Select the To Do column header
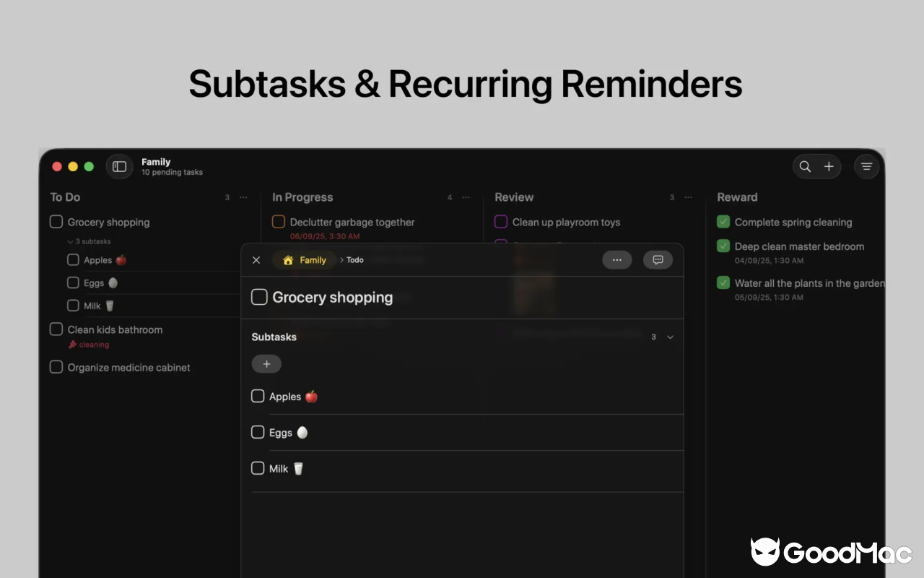This screenshot has width=924, height=578. 65,197
